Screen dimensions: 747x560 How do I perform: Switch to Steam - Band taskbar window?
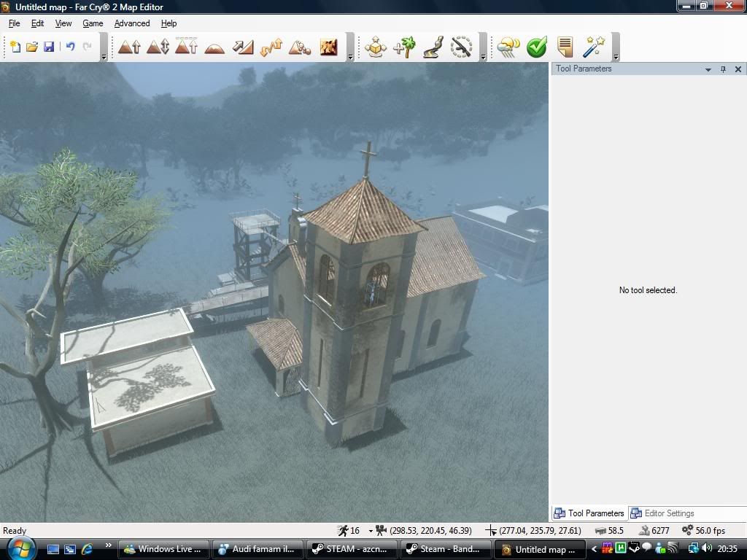tap(445, 549)
